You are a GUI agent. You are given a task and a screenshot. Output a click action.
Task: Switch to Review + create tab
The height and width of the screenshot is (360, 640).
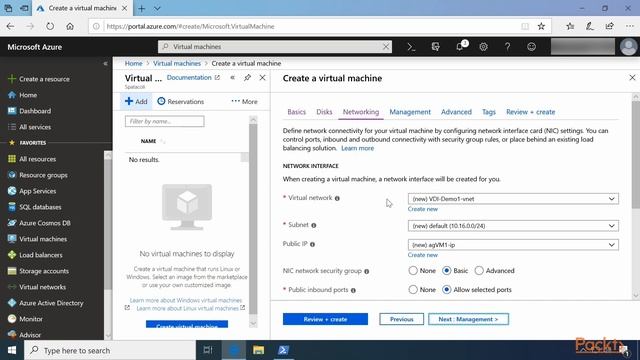pos(530,112)
